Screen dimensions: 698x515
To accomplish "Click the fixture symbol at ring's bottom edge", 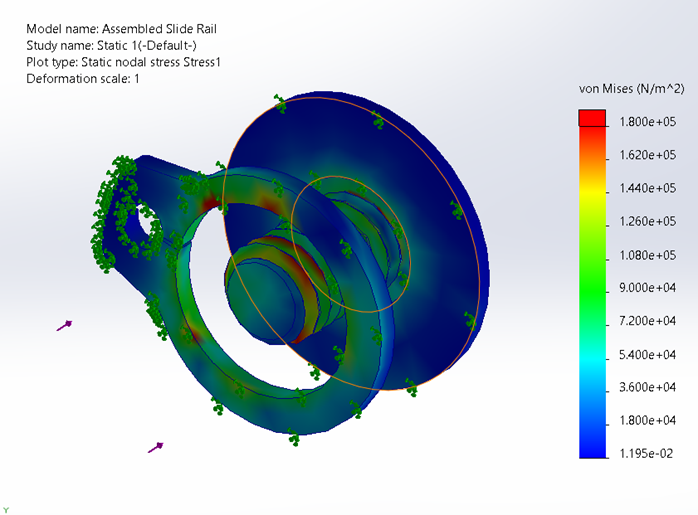I will pyautogui.click(x=292, y=438).
